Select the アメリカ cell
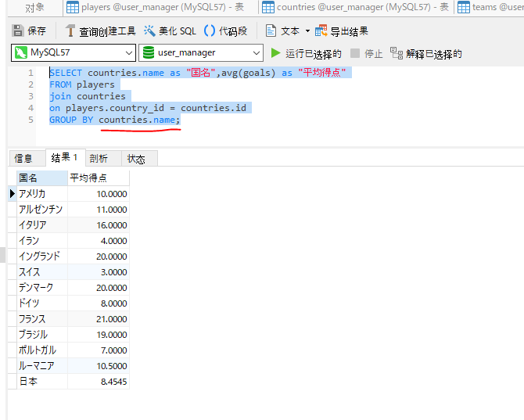Viewport: 524px width, 420px height. (x=42, y=194)
